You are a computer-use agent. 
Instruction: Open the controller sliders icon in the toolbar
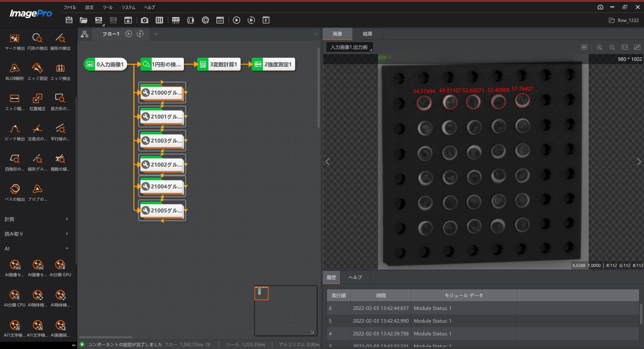pyautogui.click(x=159, y=20)
